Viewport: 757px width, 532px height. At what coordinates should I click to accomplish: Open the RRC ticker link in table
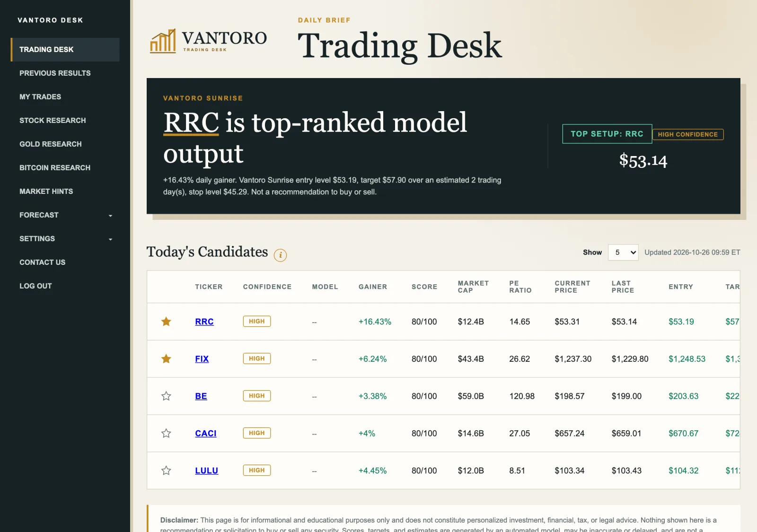(204, 322)
